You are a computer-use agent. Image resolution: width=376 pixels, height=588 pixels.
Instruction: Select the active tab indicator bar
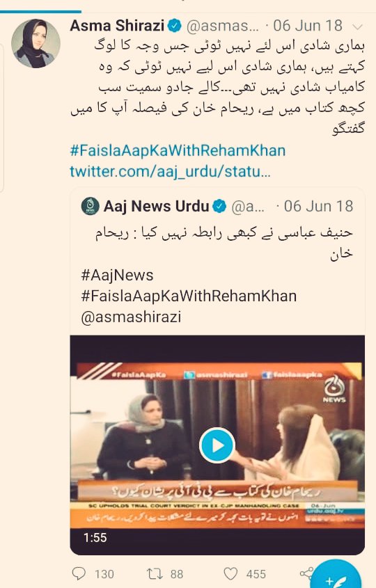(40, 12)
